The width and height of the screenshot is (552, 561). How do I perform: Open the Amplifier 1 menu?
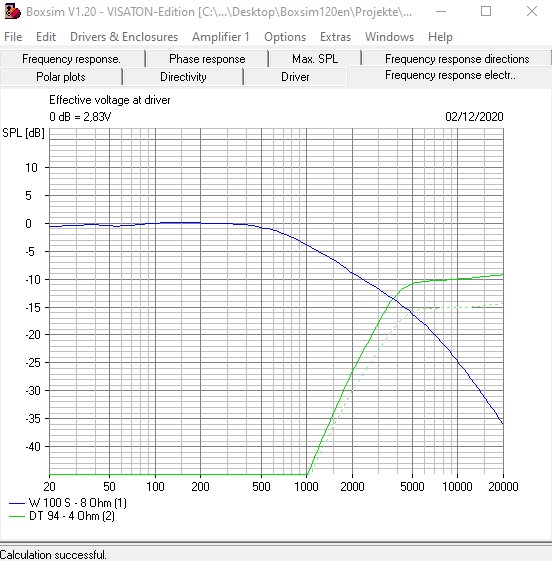click(x=221, y=37)
